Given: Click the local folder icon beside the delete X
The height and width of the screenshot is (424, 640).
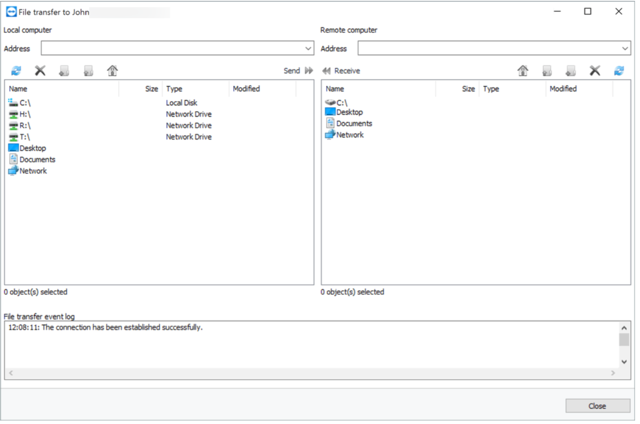Looking at the screenshot, I should (x=64, y=71).
